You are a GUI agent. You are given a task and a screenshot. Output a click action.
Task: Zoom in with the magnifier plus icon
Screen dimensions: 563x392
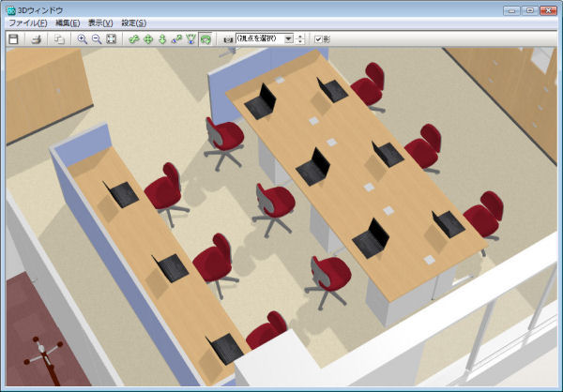(x=83, y=39)
